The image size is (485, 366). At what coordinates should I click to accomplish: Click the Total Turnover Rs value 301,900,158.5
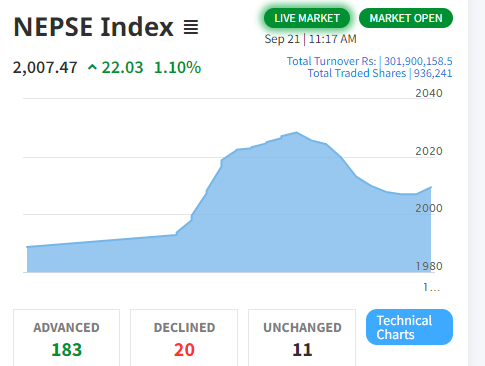tap(418, 61)
